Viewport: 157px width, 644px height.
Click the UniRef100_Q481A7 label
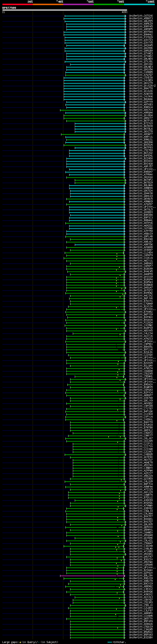click(141, 288)
